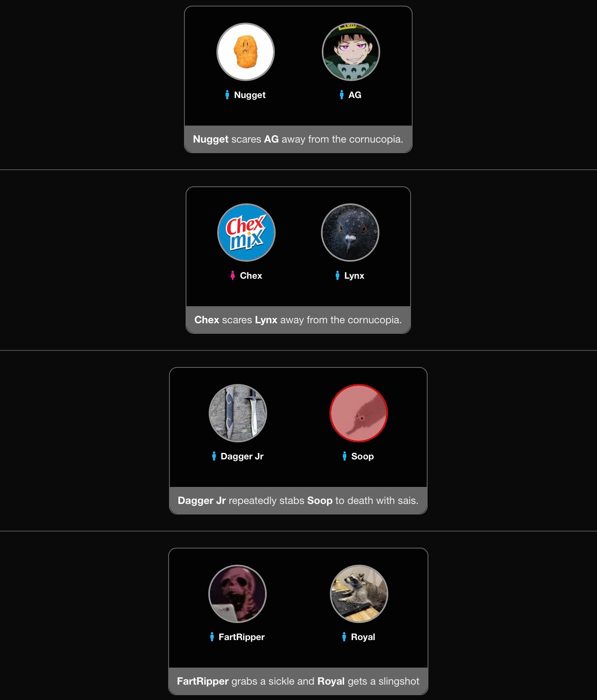
Task: Click the pink female icon beside Chex
Action: [x=233, y=275]
